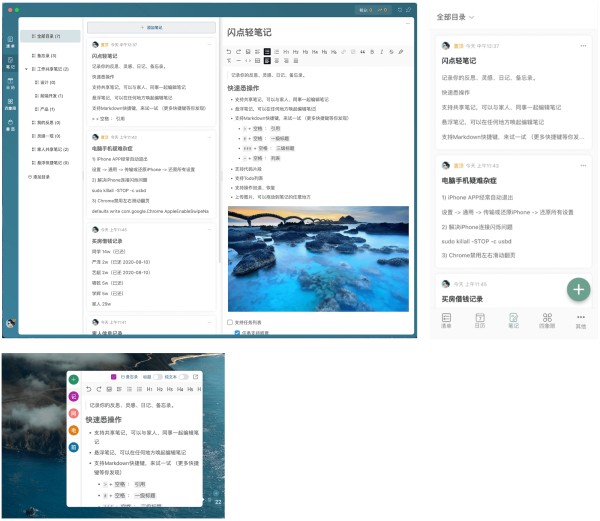Switch to 笔记 tab in mobile view
The height and width of the screenshot is (521, 600).
coord(514,321)
